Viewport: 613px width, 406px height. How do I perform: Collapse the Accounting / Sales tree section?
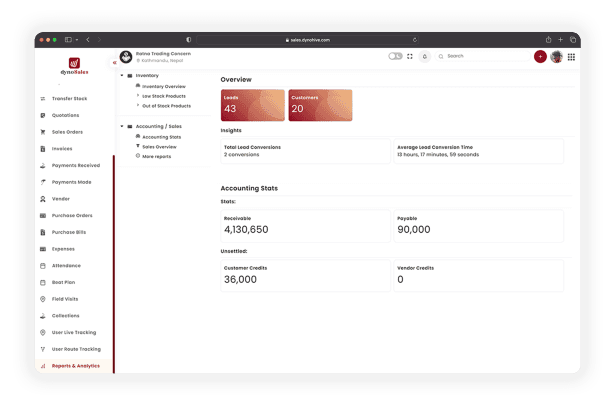point(122,126)
